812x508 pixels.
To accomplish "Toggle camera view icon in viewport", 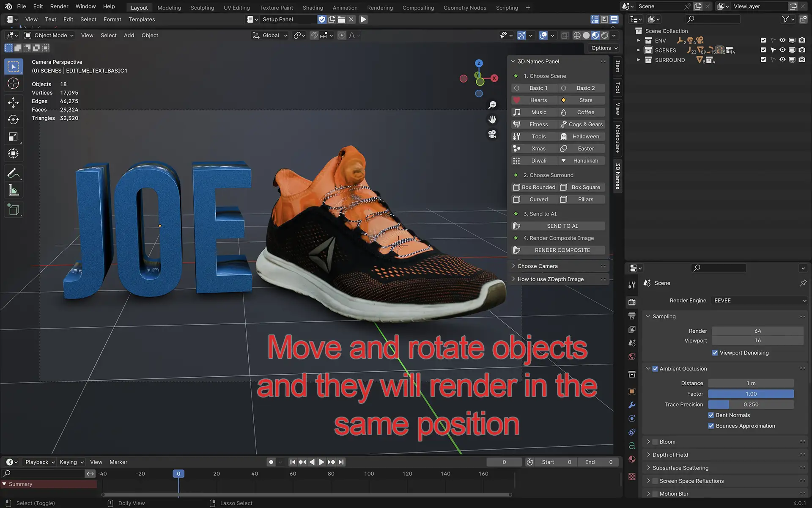I will coord(492,134).
